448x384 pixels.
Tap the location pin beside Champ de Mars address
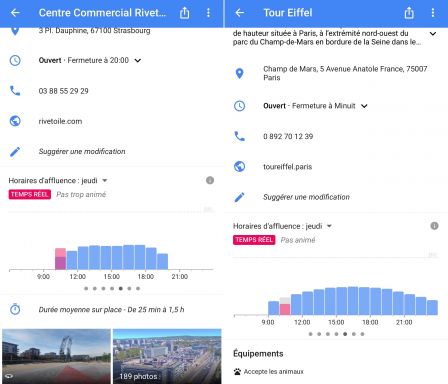239,73
